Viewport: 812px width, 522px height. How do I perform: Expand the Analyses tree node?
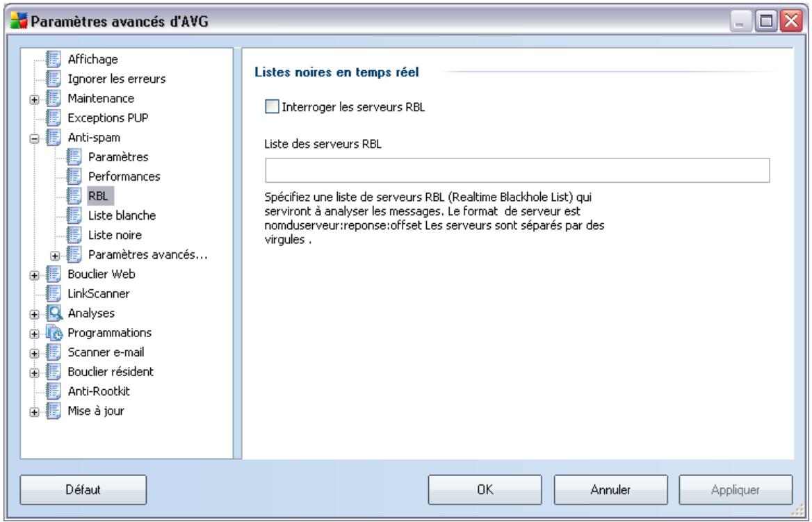34,314
